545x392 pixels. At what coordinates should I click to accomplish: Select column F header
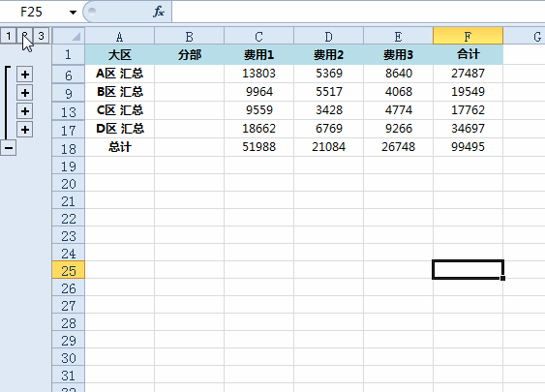[468, 36]
